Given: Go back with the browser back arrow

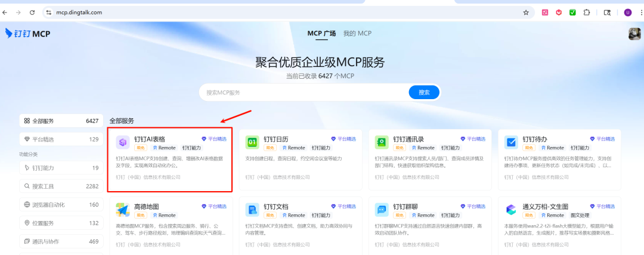Looking at the screenshot, I should coord(5,13).
